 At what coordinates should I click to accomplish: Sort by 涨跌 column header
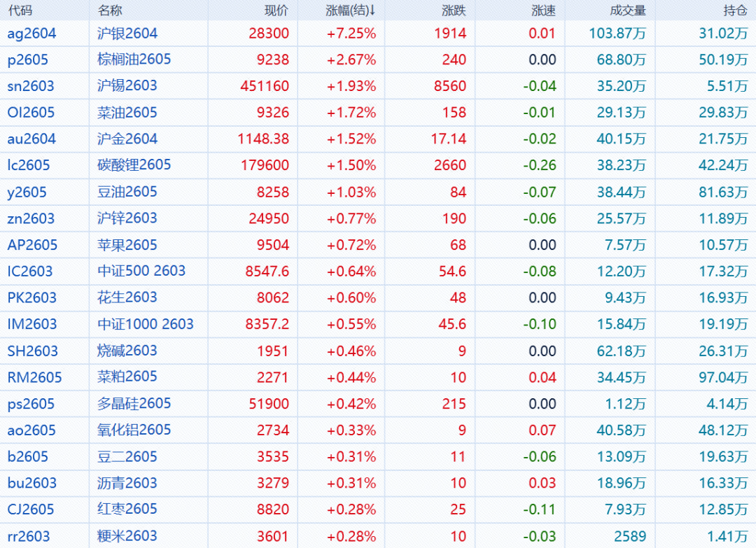pos(454,10)
